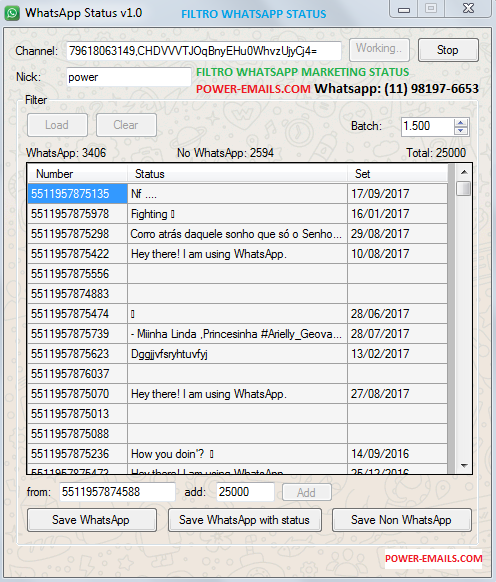Click the 'WhatsApp: 3406' counter
Image resolution: width=496 pixels, height=582 pixels.
[66, 153]
